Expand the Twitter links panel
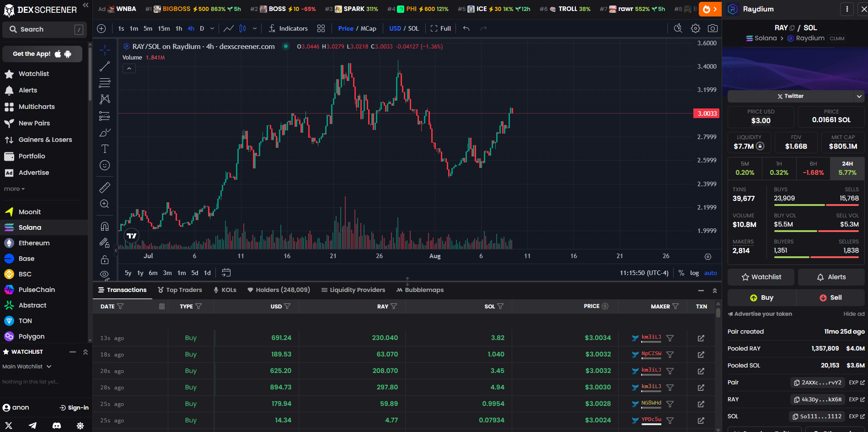This screenshot has width=868, height=432. point(860,96)
